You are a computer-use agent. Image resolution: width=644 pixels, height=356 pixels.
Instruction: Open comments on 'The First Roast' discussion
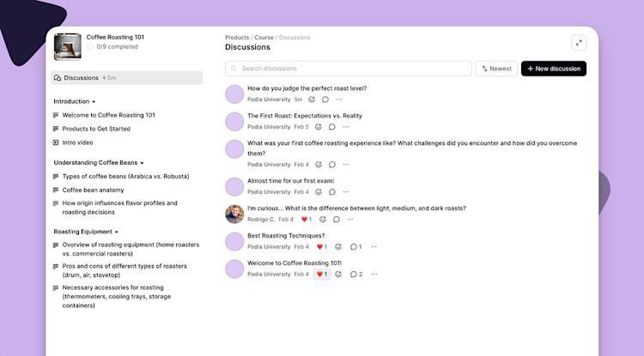[x=331, y=127]
